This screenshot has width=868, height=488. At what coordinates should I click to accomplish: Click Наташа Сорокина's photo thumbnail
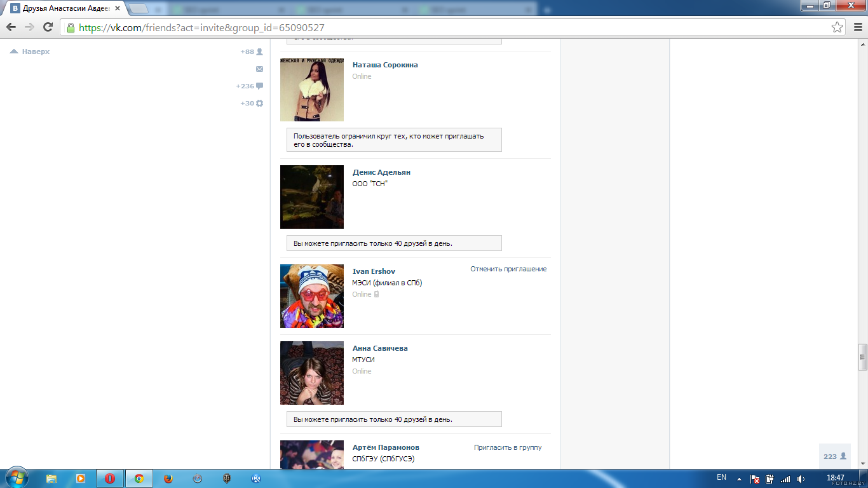tap(312, 90)
